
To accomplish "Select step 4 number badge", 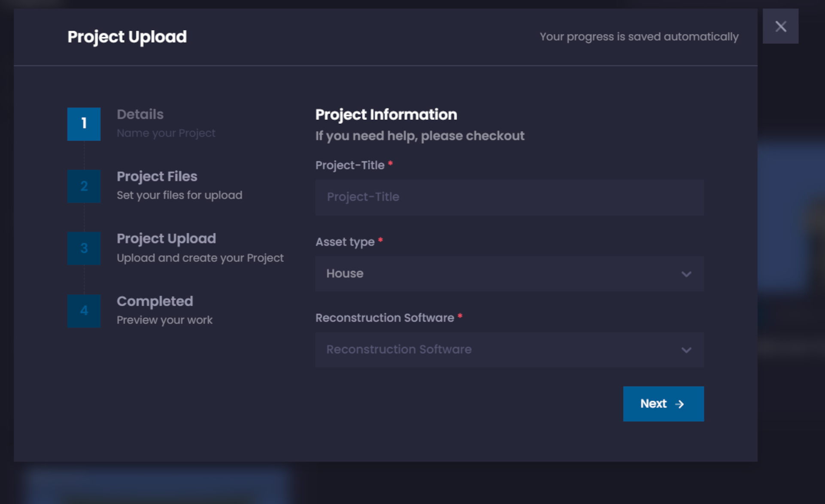I will click(x=84, y=311).
